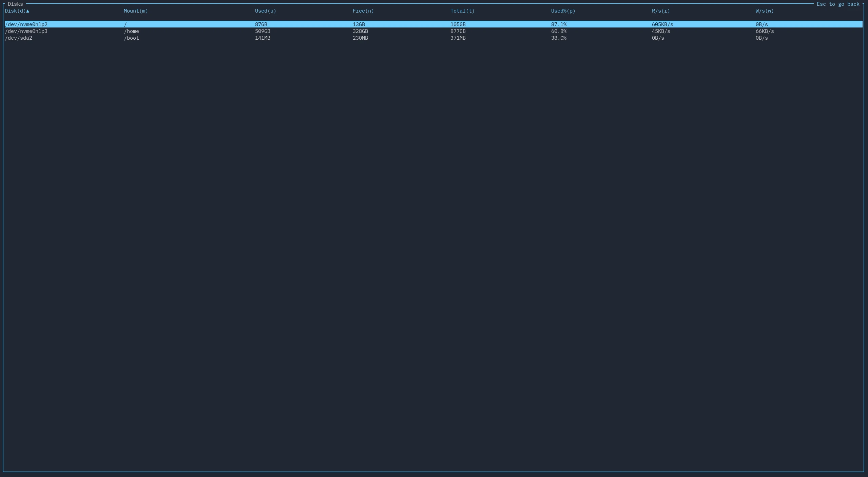Sort by the Mount(m) column header
This screenshot has width=868, height=477.
(135, 11)
